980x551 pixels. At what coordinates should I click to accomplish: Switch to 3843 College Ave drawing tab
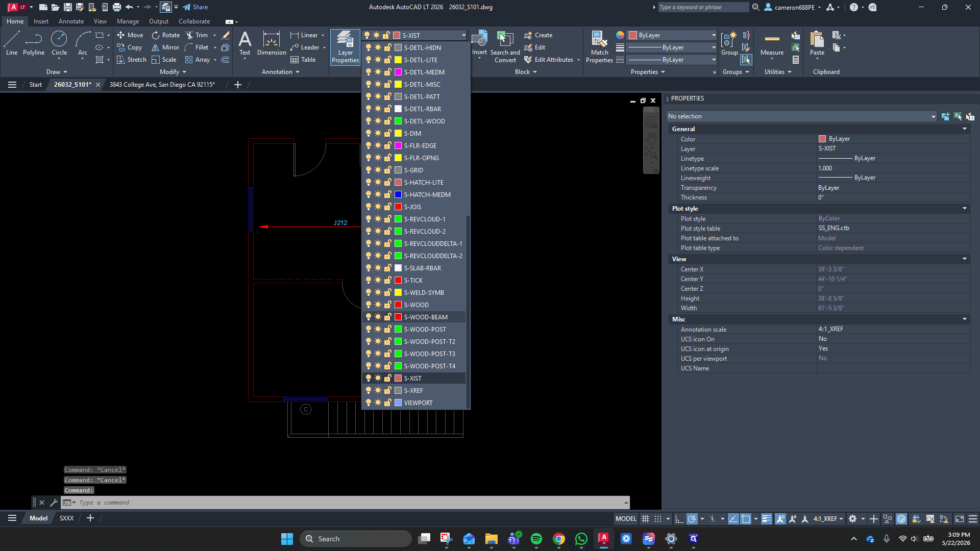click(162, 85)
